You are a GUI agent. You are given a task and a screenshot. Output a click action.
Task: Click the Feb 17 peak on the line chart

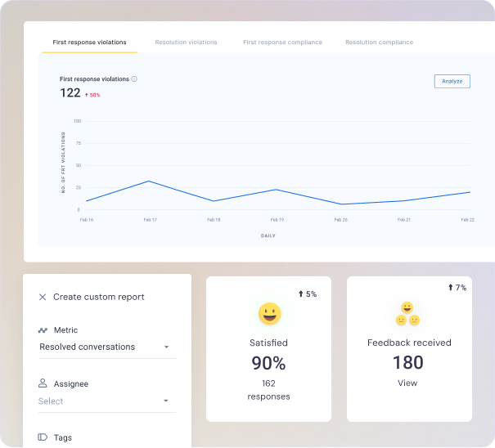(148, 181)
